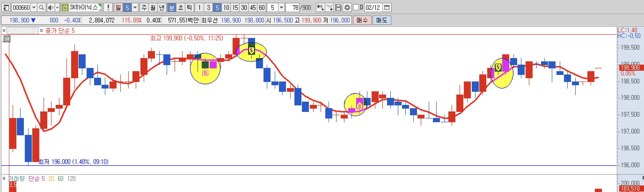
Task: Choose the 60 minute interval button
Action: (262, 7)
